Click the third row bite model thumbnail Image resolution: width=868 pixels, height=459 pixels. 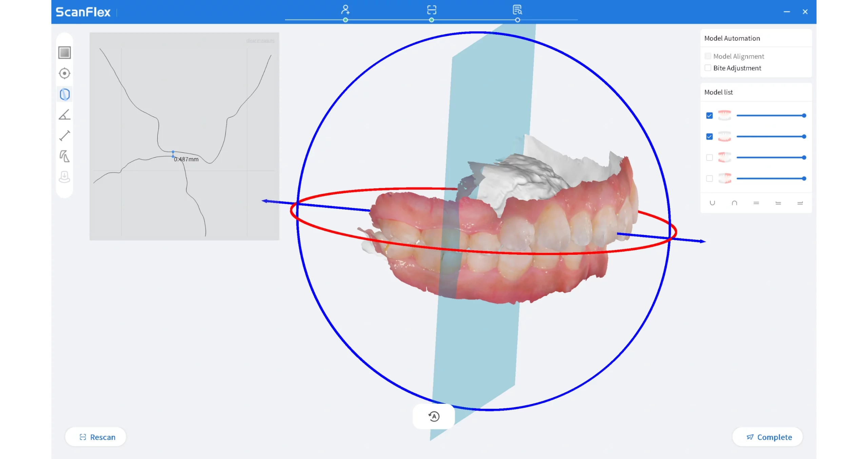pyautogui.click(x=725, y=158)
